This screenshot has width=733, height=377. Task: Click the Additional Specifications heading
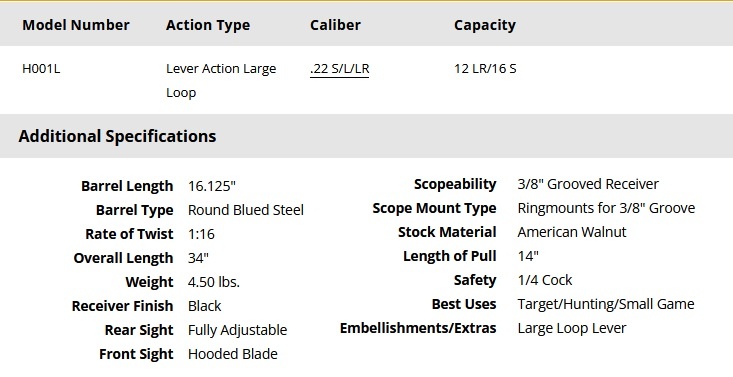point(117,136)
